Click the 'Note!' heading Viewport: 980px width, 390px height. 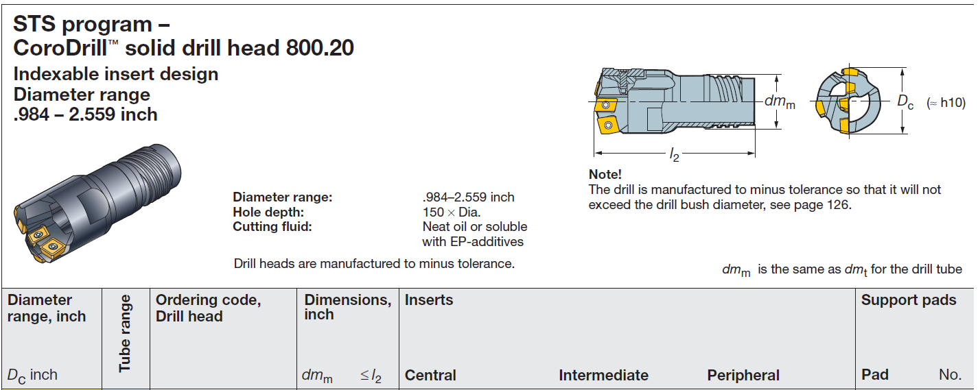pos(605,175)
